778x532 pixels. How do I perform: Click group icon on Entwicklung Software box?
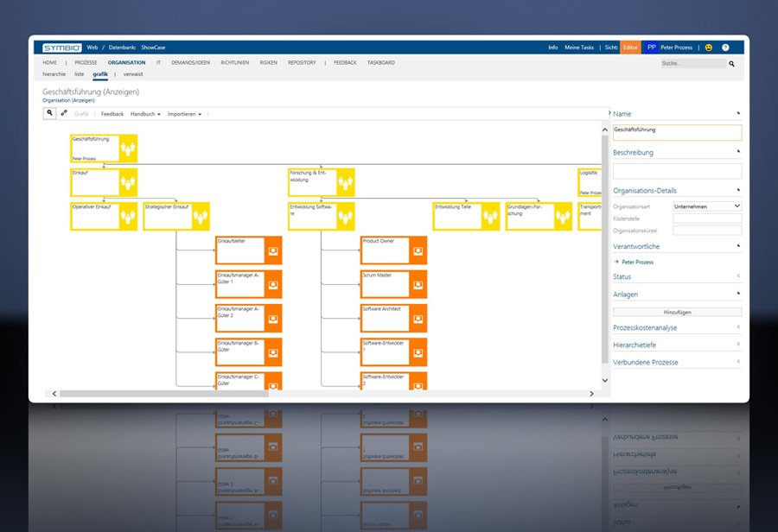tap(345, 216)
